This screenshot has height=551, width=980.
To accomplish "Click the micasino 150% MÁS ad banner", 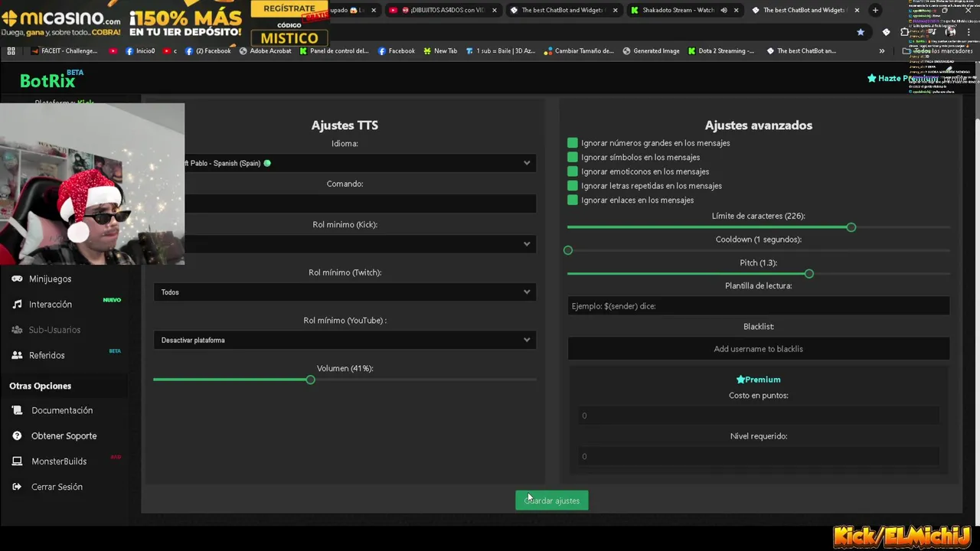I will [165, 23].
